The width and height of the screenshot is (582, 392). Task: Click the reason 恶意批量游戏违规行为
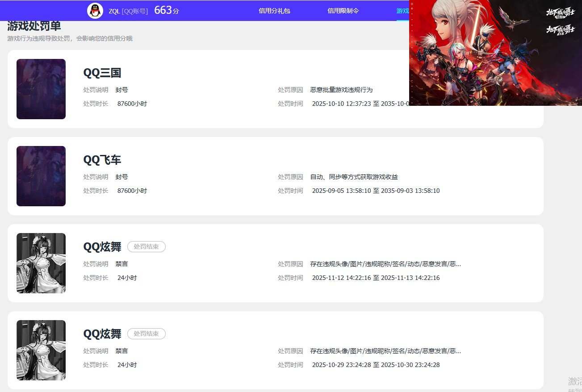tap(341, 90)
